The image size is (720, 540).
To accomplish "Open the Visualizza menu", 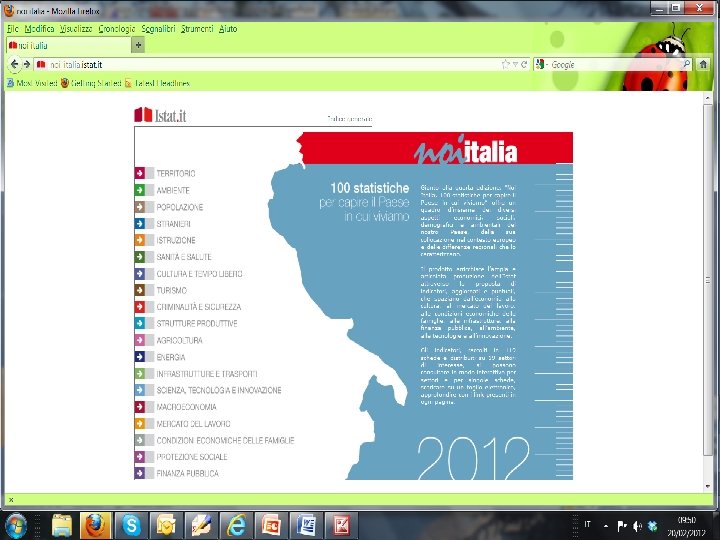I will (x=76, y=28).
